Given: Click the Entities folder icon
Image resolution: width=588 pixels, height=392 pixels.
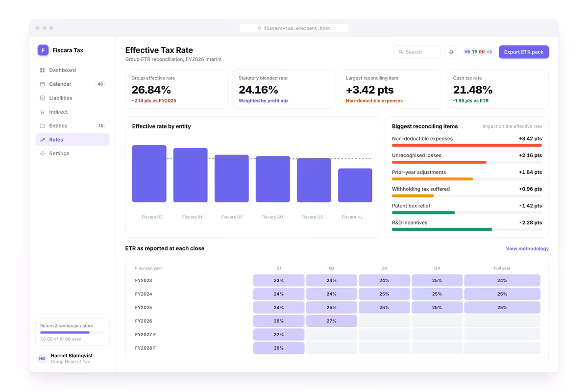Looking at the screenshot, I should tap(42, 126).
